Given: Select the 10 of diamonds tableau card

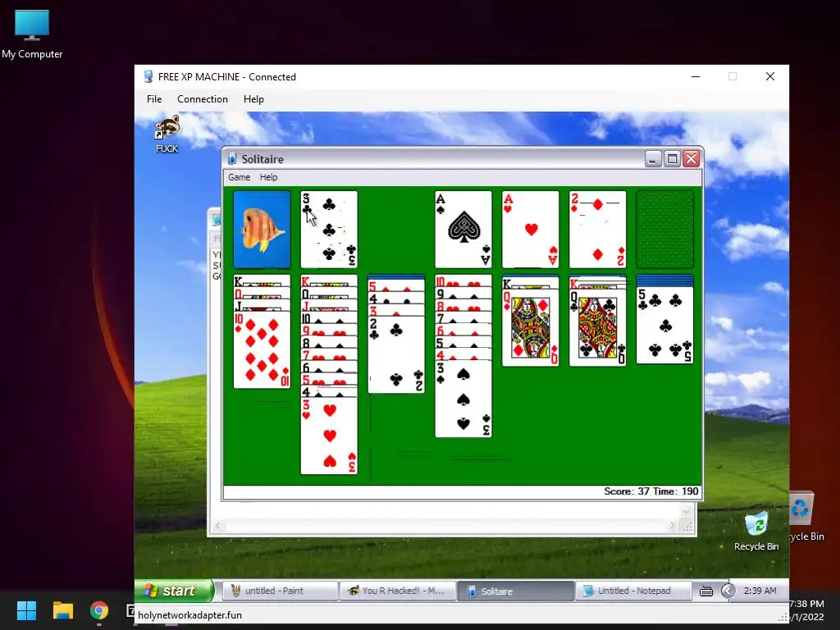Looking at the screenshot, I should coord(262,351).
